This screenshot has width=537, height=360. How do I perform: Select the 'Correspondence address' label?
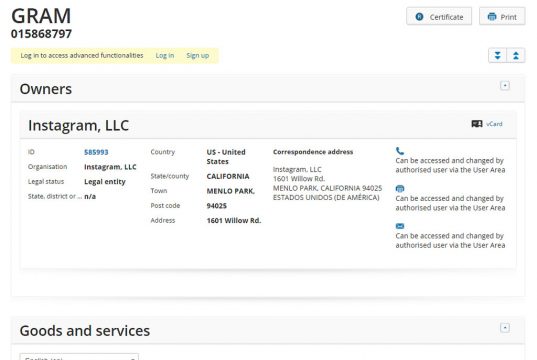point(313,152)
